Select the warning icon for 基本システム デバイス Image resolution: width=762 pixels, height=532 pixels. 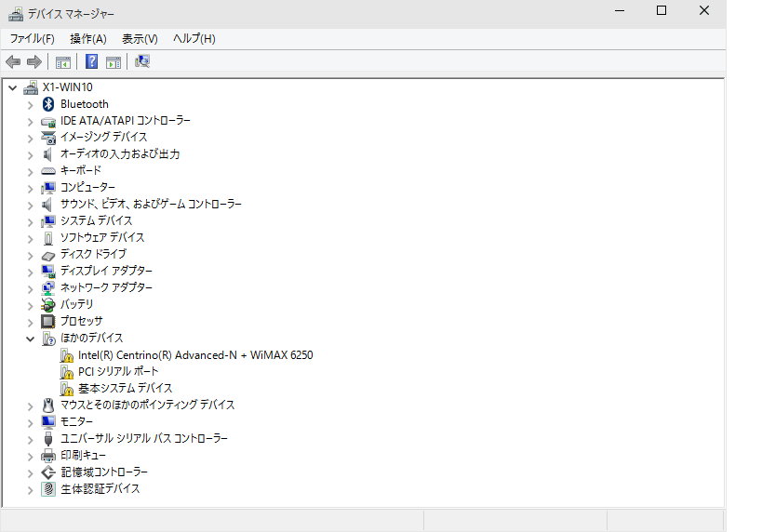[67, 389]
